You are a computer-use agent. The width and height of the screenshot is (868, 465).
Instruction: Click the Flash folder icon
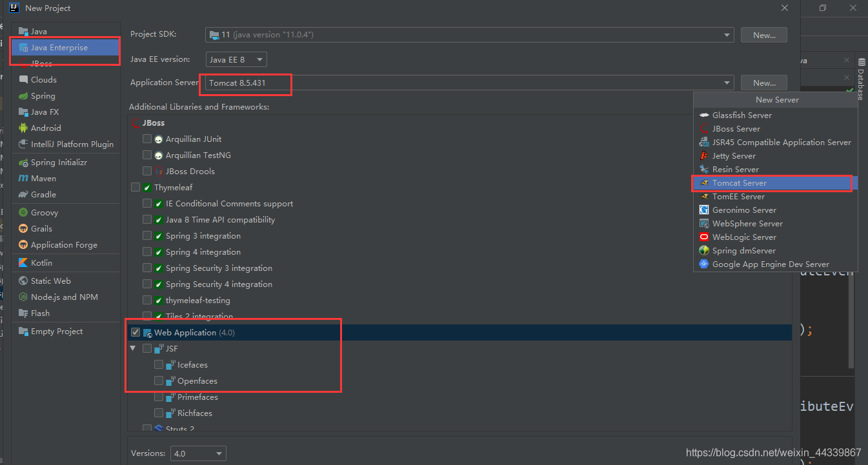[x=24, y=313]
